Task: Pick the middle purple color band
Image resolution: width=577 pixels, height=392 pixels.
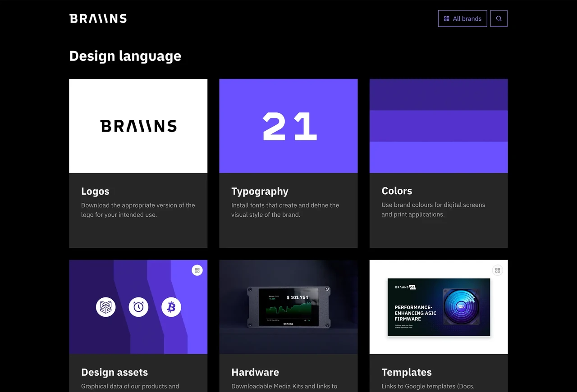Action: [439, 126]
